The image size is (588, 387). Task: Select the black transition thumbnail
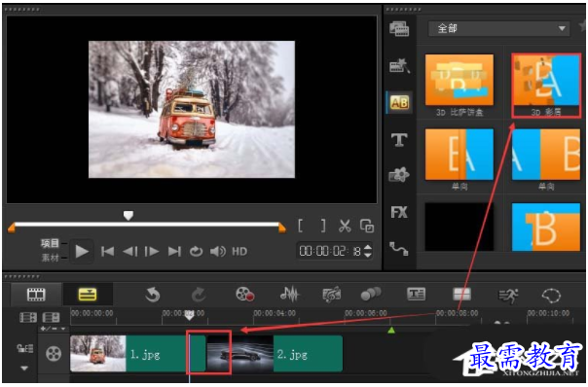[459, 227]
